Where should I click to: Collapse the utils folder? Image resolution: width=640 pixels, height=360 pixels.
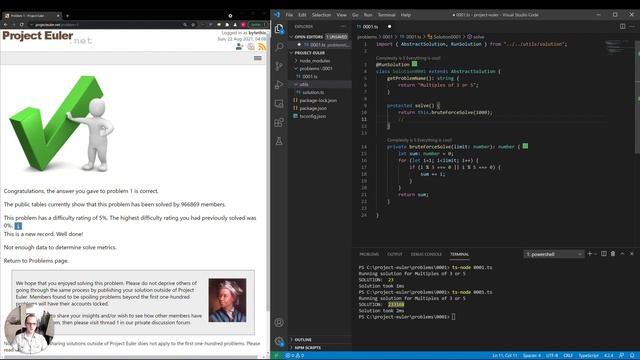pos(304,84)
